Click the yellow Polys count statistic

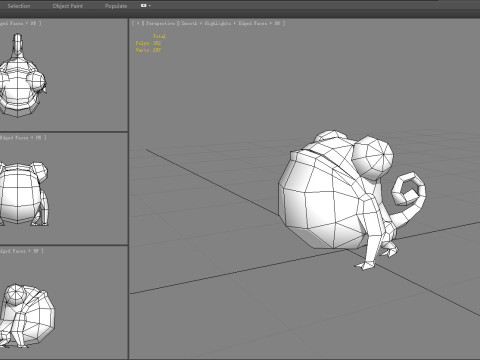[x=148, y=43]
